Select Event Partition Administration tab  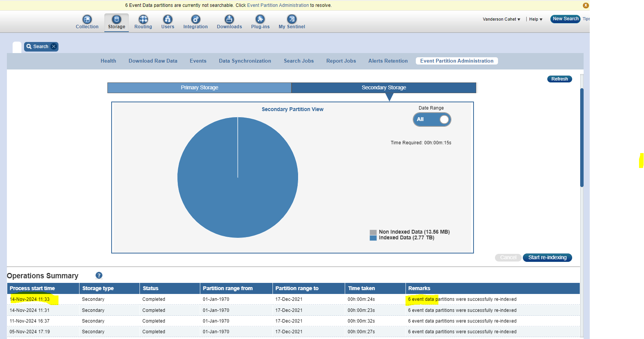point(457,61)
